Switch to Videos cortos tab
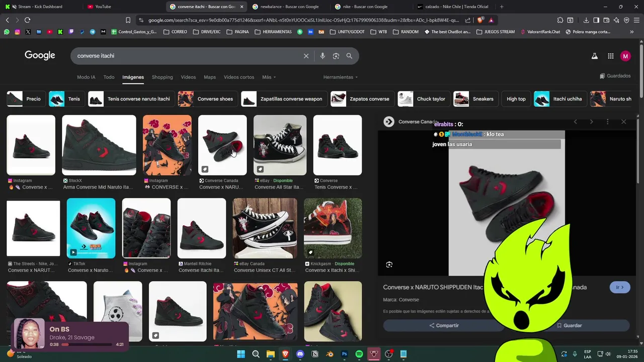The width and height of the screenshot is (644, 362). [239, 77]
